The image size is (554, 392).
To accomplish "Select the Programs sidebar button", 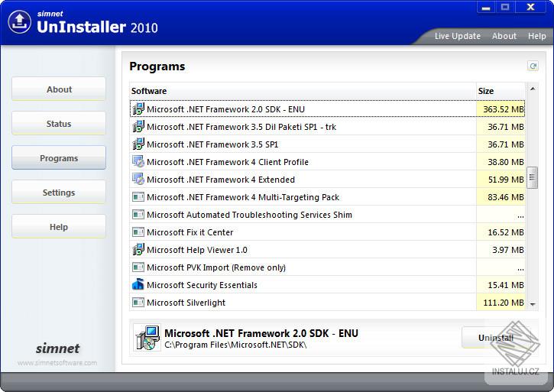I will 59,157.
